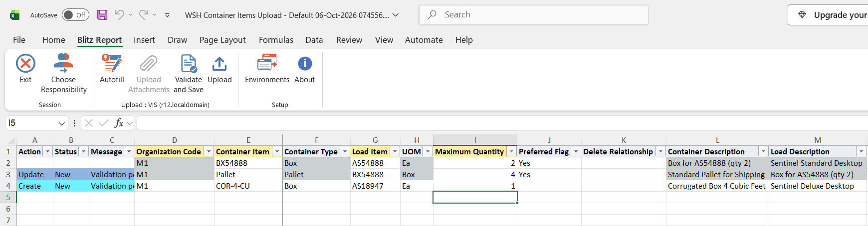Viewport: 868px width, 226px height.
Task: Open the Help tab
Action: 464,40
